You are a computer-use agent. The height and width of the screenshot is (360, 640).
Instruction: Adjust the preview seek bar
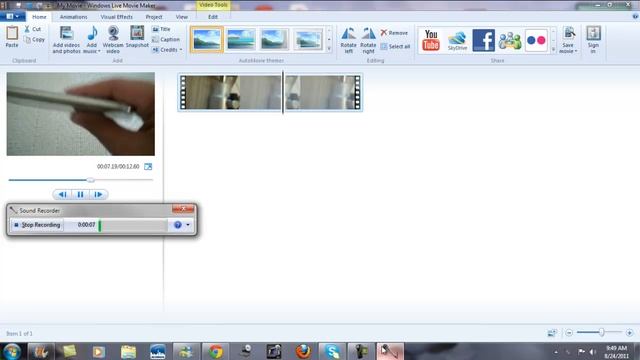[81, 180]
